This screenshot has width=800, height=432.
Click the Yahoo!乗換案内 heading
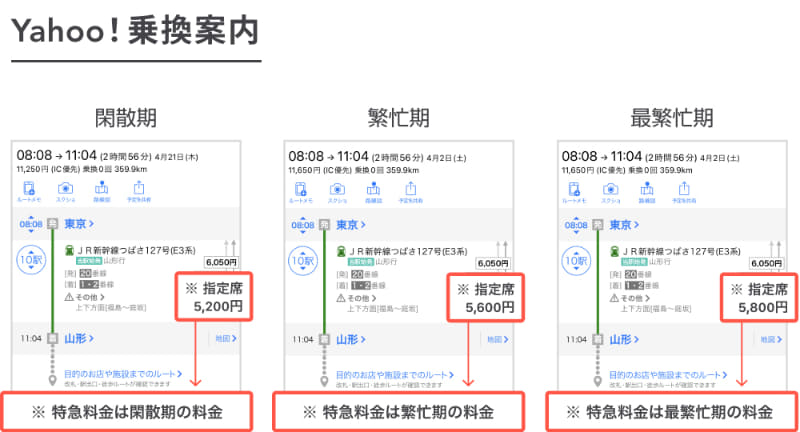(136, 31)
